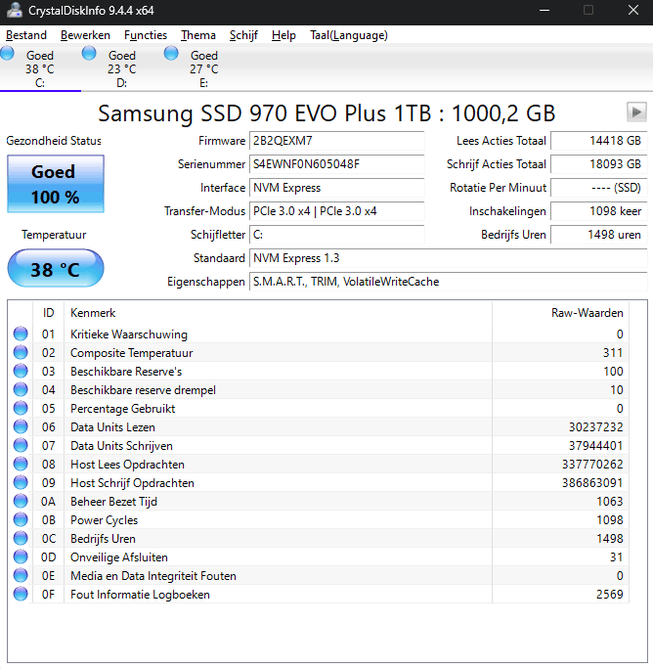Click the Standaard field NVM Express 1.3
Screen dimensions: 653x668
point(448,258)
